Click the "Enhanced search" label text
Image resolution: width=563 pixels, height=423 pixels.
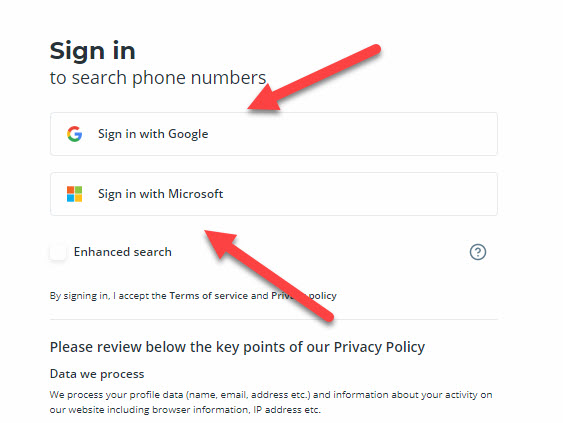(x=122, y=252)
